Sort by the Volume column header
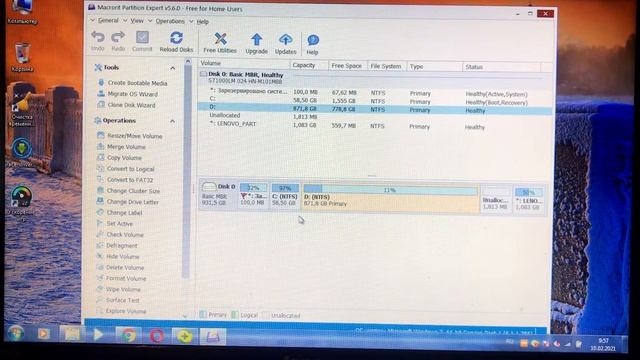This screenshot has width=640, height=360. 244,64
